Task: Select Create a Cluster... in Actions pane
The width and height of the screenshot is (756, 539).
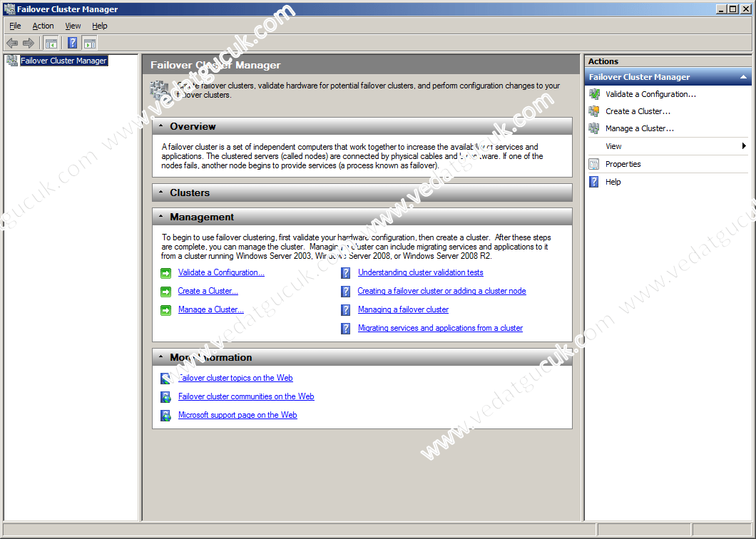Action: tap(638, 111)
